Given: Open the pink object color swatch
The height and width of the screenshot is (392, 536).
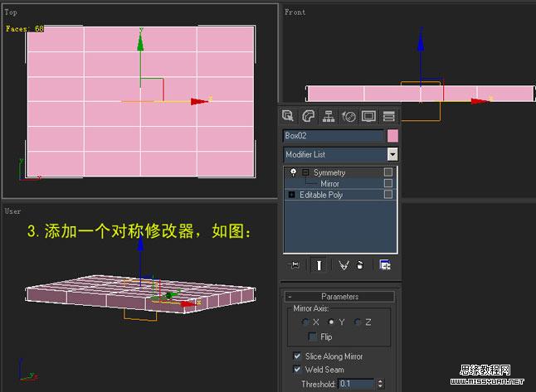Looking at the screenshot, I should pos(392,136).
